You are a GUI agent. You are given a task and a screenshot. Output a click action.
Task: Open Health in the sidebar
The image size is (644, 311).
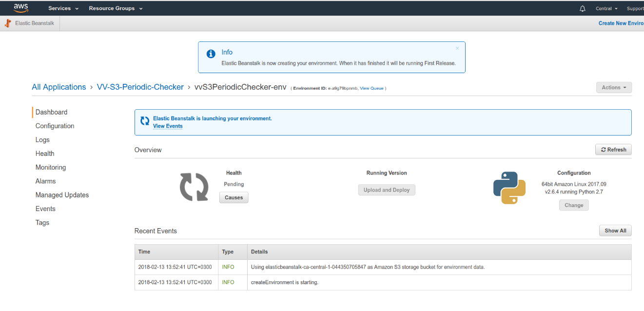(45, 154)
